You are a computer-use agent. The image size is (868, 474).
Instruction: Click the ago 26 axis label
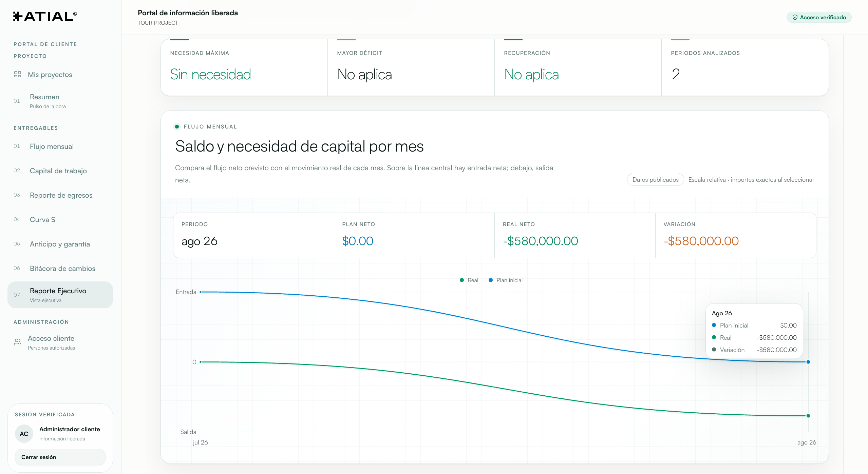pos(807,442)
